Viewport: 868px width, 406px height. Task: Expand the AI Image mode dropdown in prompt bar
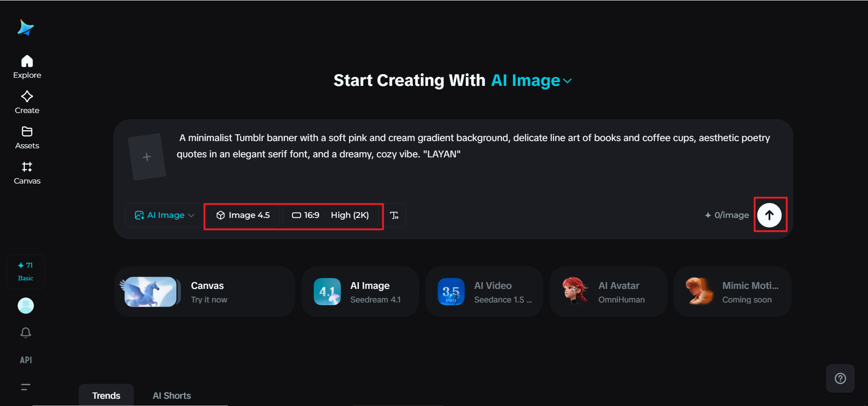pos(165,215)
